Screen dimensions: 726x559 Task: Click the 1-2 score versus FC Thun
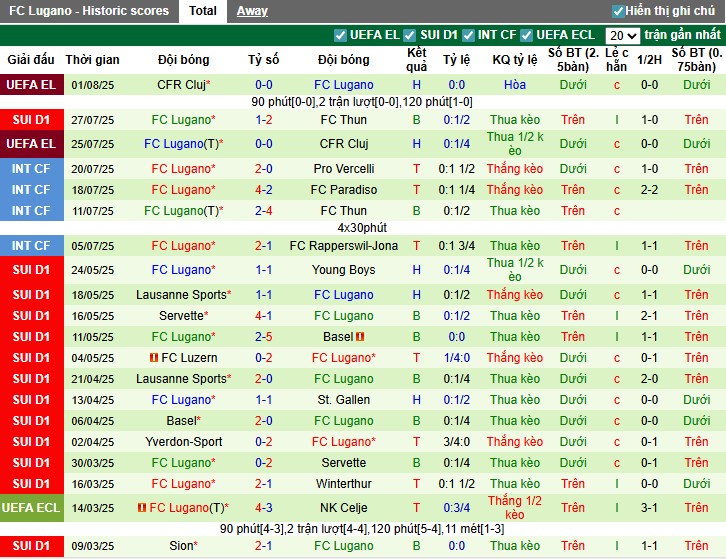point(263,120)
